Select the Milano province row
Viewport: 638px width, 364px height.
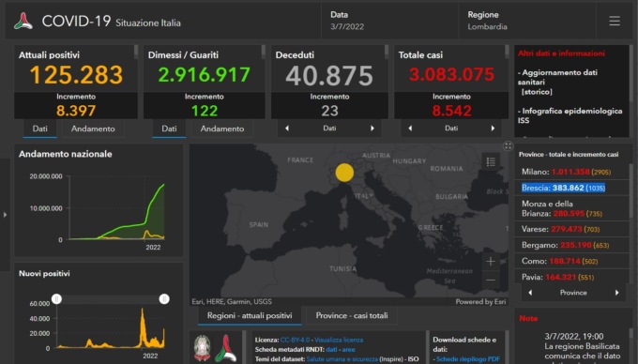(x=571, y=172)
